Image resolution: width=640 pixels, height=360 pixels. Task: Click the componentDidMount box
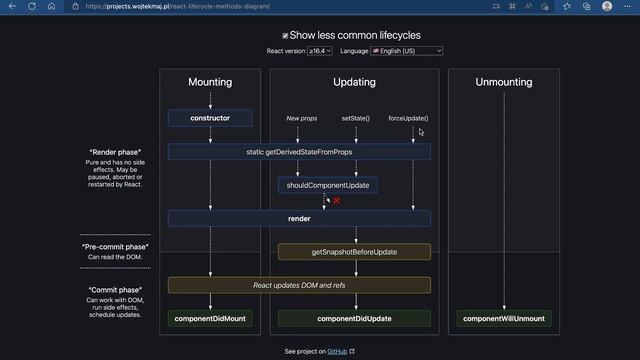210,318
